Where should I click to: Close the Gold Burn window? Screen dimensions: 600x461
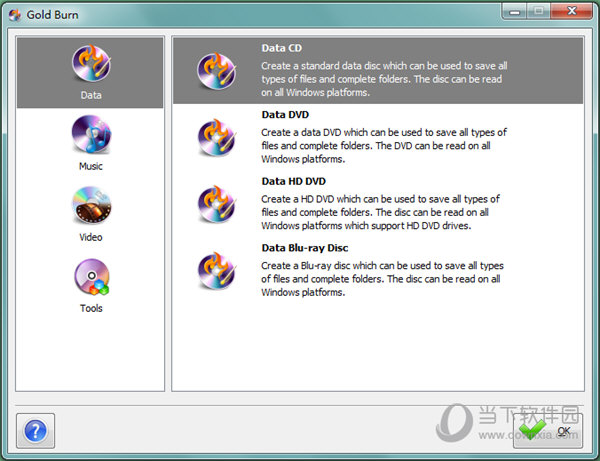click(x=572, y=11)
